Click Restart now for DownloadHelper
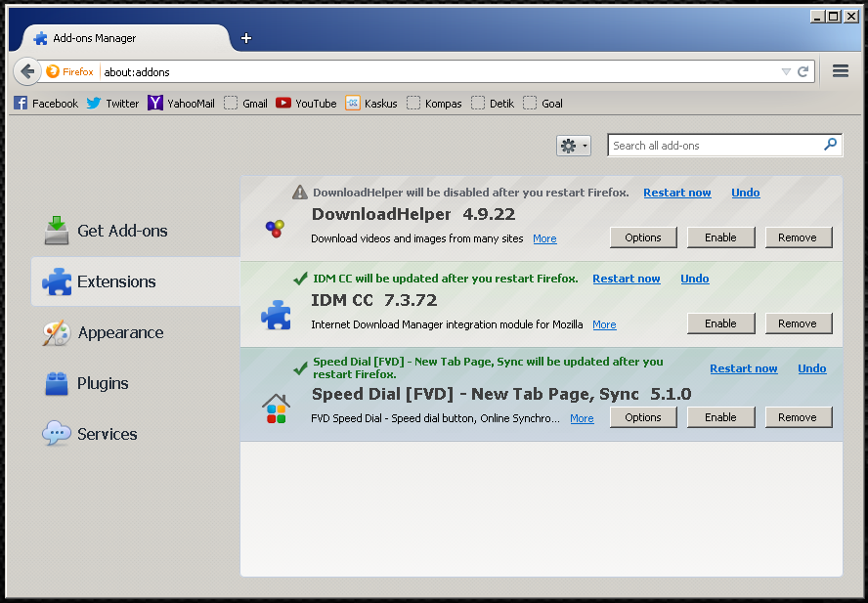Screen dimensions: 868x603 click(677, 193)
